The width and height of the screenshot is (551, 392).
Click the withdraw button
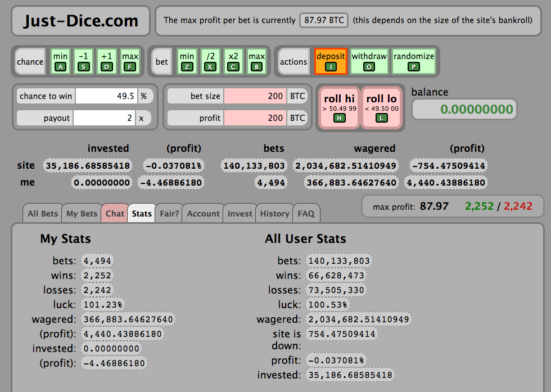[x=369, y=61]
